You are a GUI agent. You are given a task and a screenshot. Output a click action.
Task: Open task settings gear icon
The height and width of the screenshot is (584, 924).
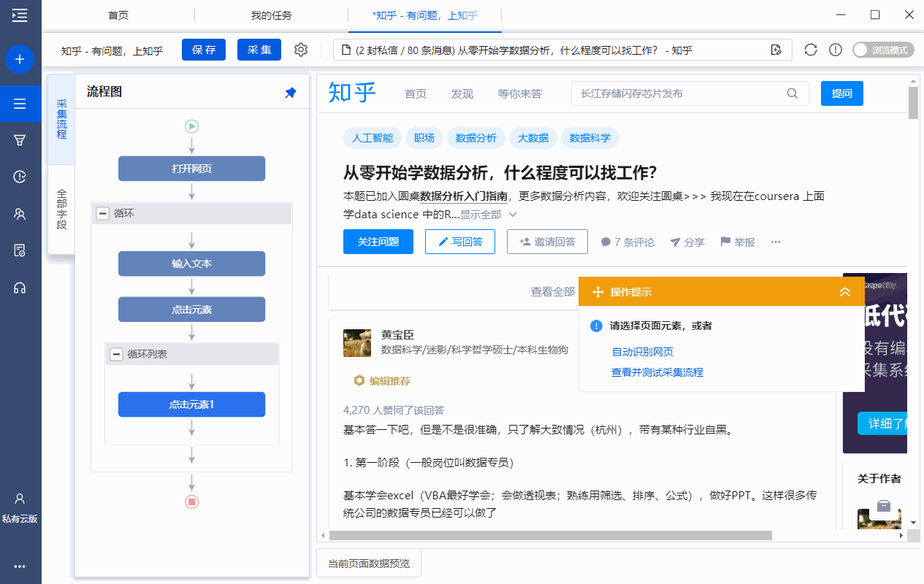coord(301,50)
